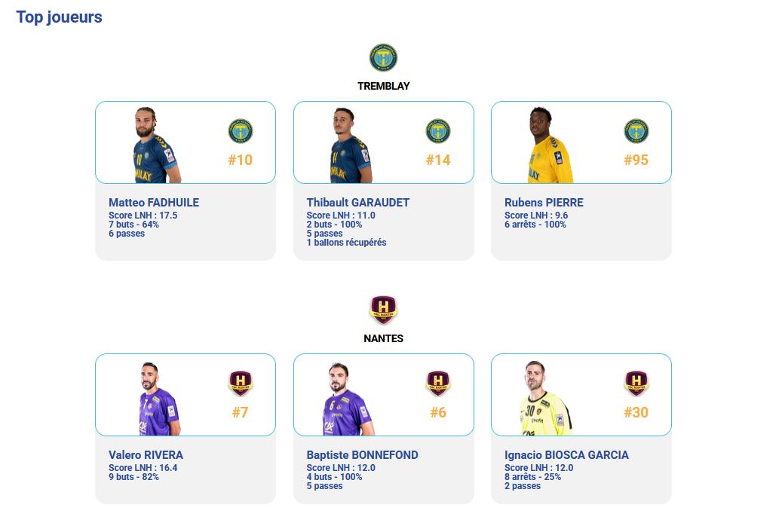Screen dimensions: 782x532
Task: Open Valero RIVERA's player name link
Action: 146,455
